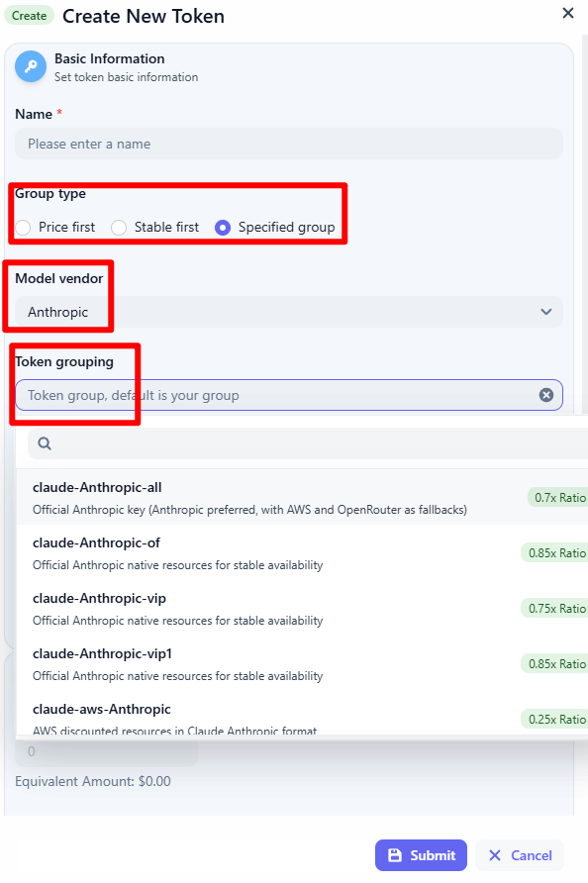Click the Model vendor chevron arrow
Image resolution: width=588 pixels, height=883 pixels.
(x=545, y=312)
